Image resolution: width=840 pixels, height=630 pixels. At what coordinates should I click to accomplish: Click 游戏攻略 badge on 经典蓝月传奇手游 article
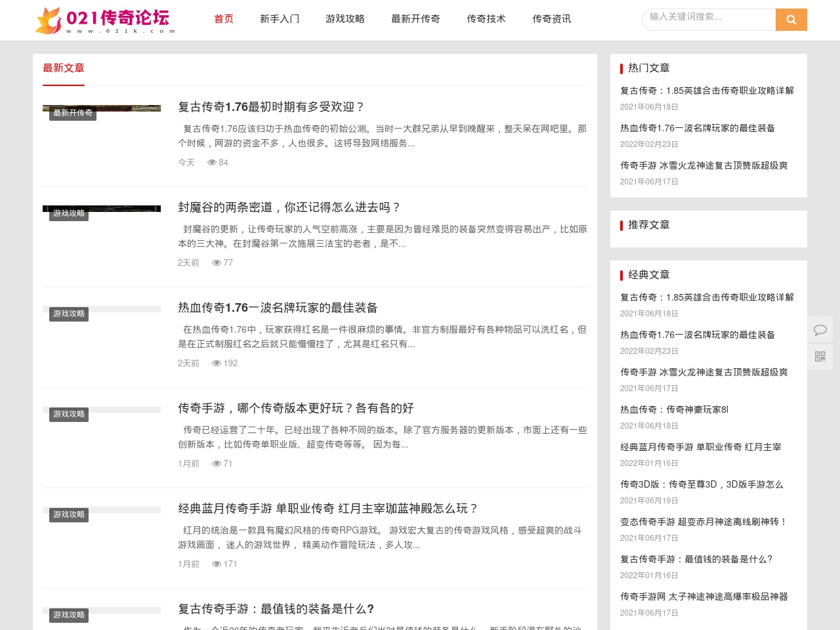(69, 514)
